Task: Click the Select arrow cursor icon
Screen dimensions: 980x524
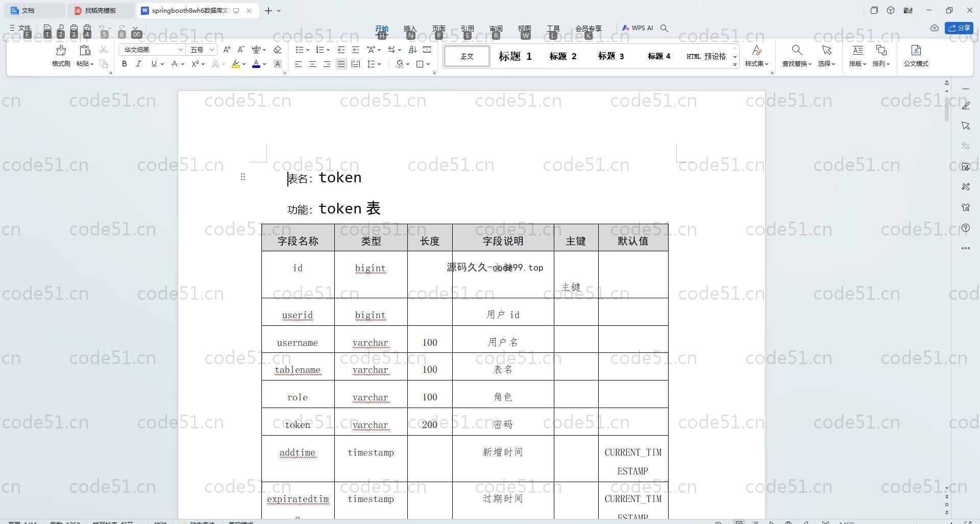Action: click(x=826, y=50)
